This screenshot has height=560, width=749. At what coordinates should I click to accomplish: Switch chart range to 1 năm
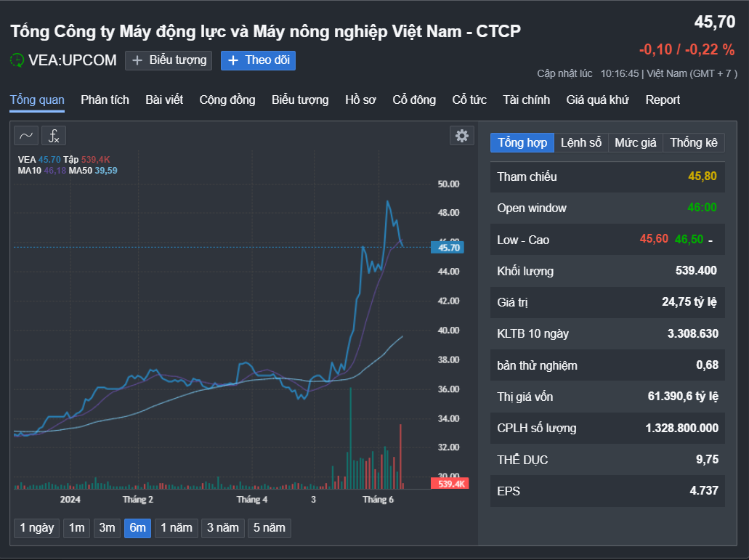coord(177,528)
